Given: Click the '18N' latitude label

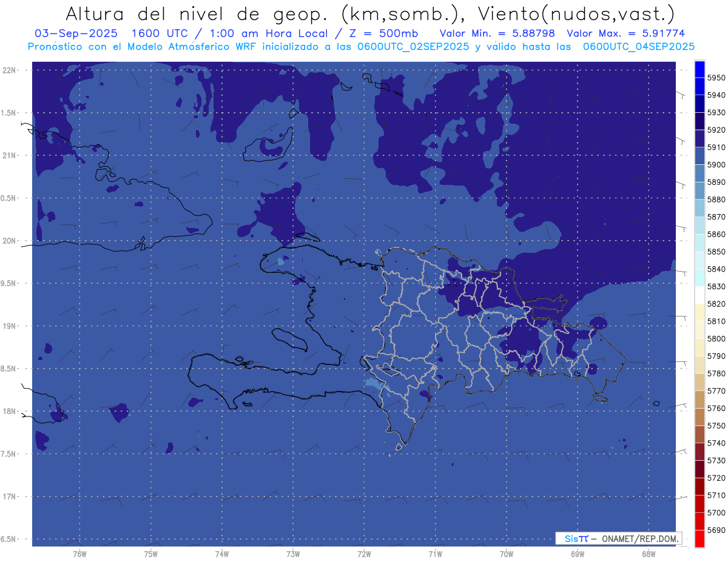Looking at the screenshot, I should pos(10,412).
